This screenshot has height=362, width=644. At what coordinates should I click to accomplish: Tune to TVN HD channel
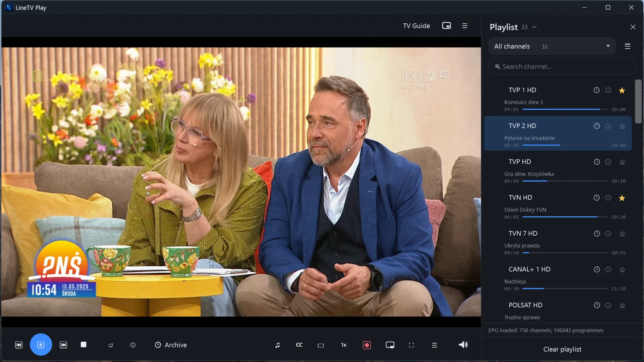(x=558, y=206)
